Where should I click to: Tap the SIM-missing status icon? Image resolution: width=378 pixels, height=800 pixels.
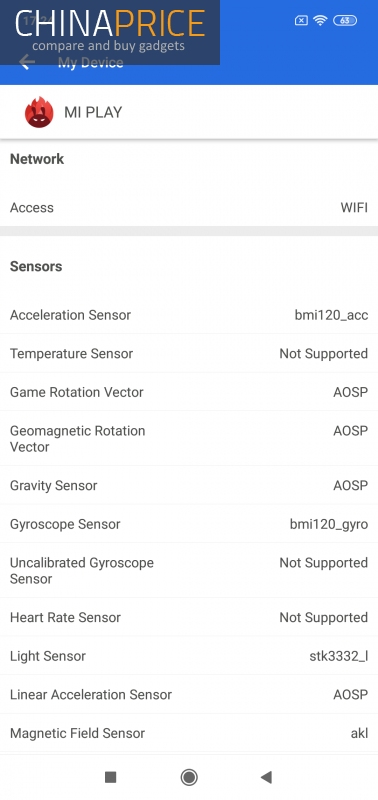(301, 20)
